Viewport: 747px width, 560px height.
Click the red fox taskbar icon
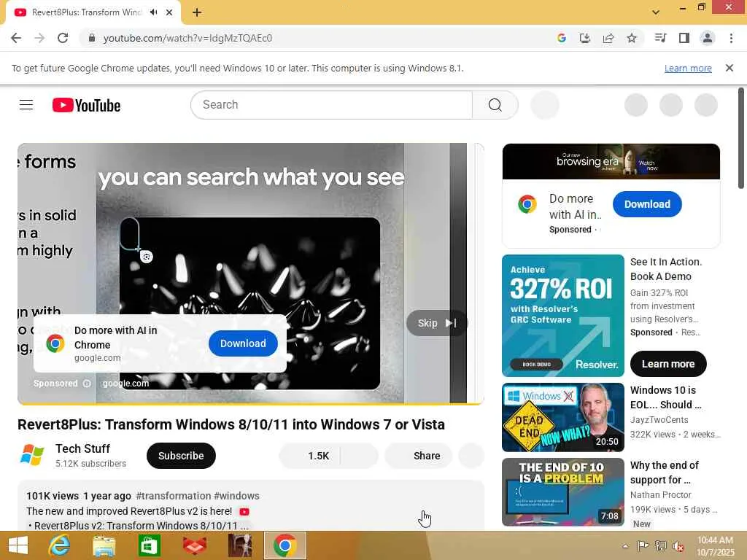[194, 545]
